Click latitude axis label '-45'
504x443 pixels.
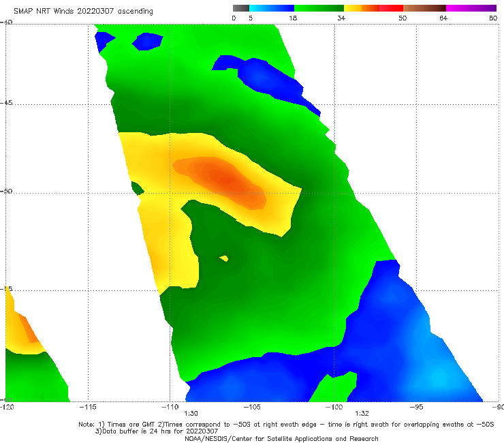click(6, 103)
